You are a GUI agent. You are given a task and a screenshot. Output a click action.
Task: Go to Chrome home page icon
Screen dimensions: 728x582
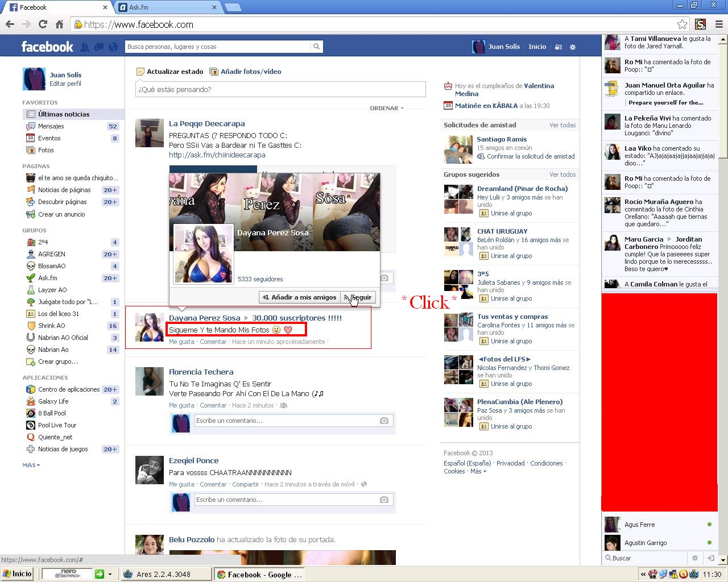[59, 24]
